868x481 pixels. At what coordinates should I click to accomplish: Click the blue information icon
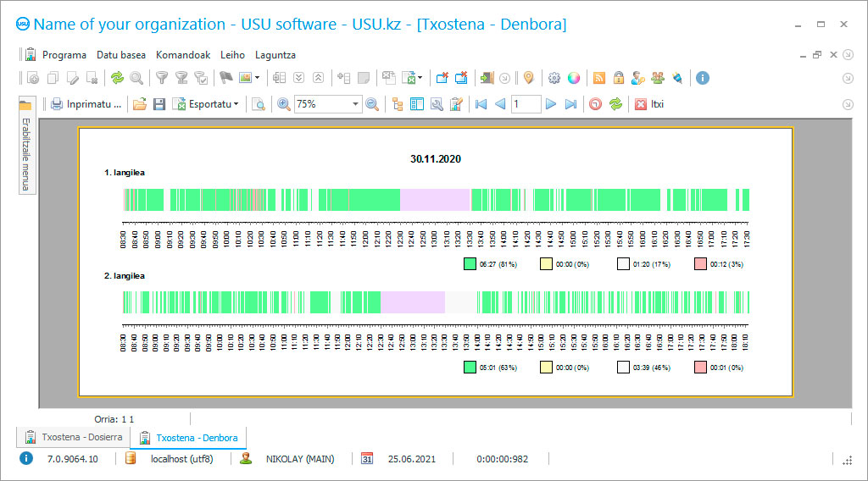[702, 78]
